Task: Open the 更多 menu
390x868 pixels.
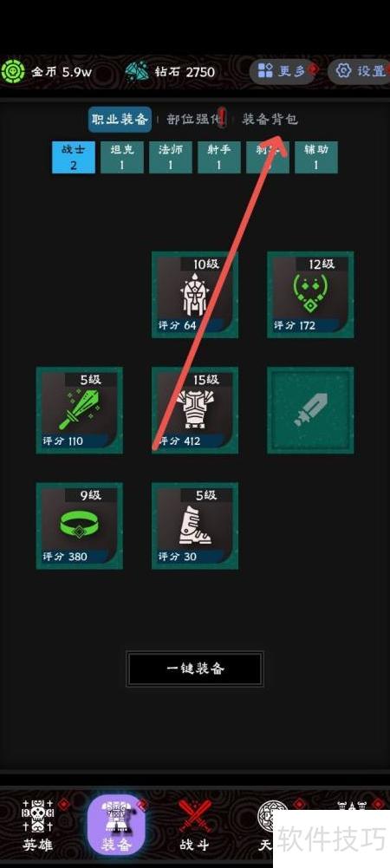Action: click(283, 71)
